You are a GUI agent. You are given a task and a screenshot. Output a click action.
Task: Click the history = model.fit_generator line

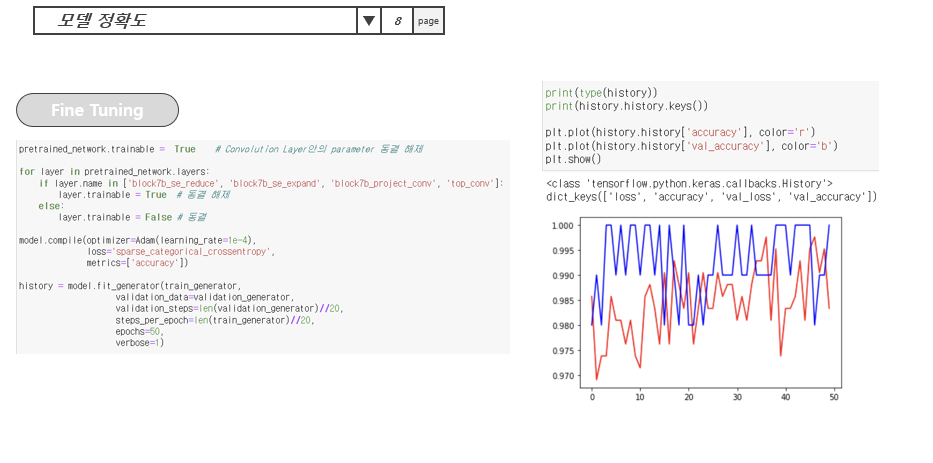tap(130, 286)
